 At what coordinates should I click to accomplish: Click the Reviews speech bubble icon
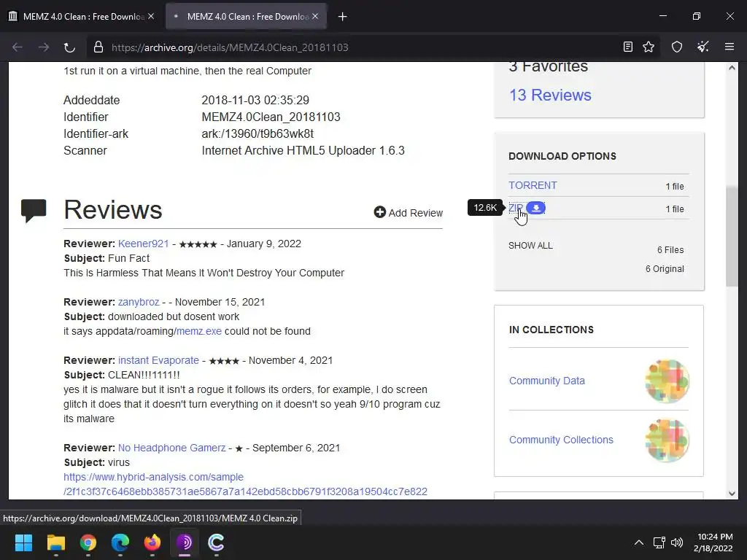[x=34, y=211]
